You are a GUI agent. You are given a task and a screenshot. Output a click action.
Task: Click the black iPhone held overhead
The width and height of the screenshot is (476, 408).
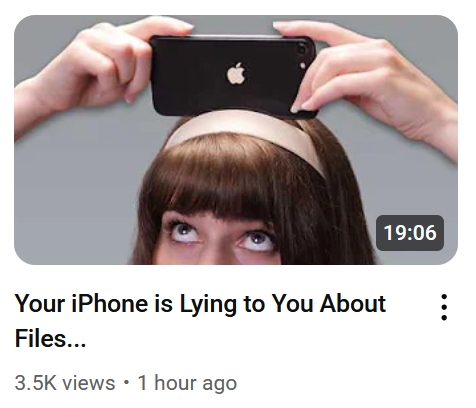click(233, 77)
